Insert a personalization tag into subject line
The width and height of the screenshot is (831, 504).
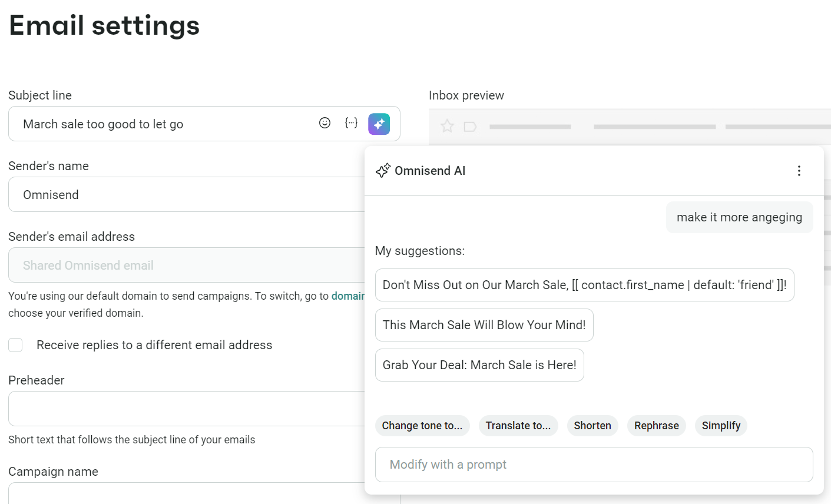tap(351, 123)
